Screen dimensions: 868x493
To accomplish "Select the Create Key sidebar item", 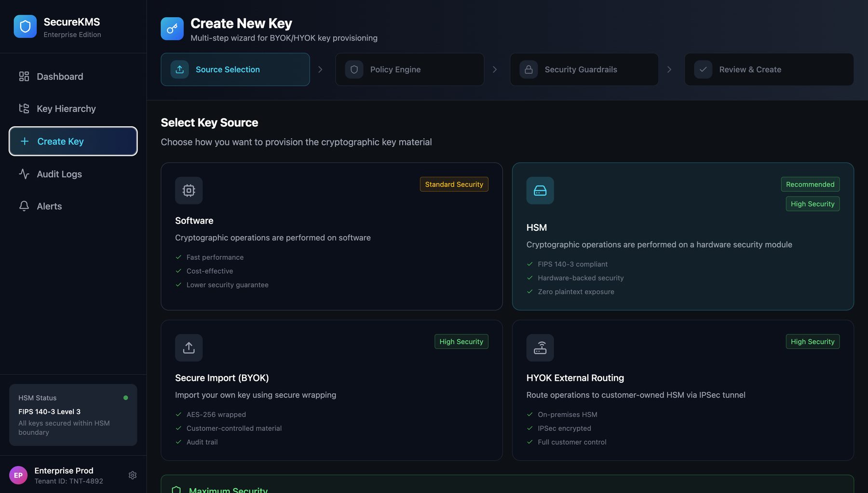I will coord(73,141).
